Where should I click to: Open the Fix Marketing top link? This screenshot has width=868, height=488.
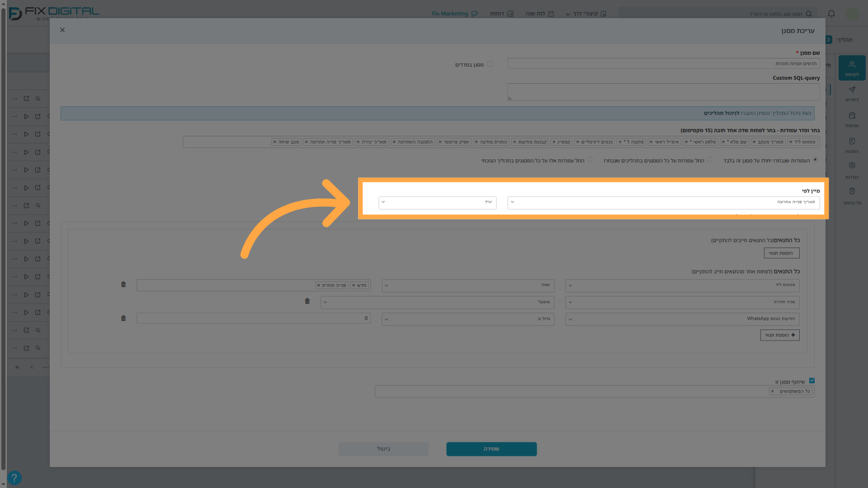tap(454, 14)
